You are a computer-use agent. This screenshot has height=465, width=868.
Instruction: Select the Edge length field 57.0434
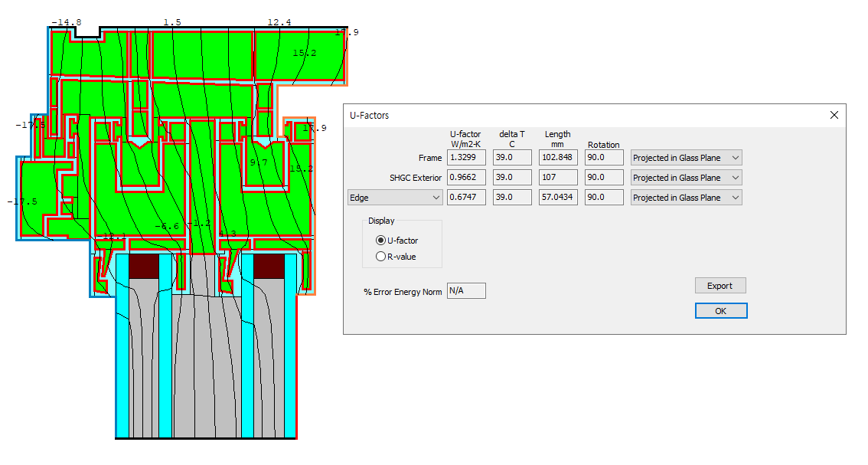click(558, 198)
